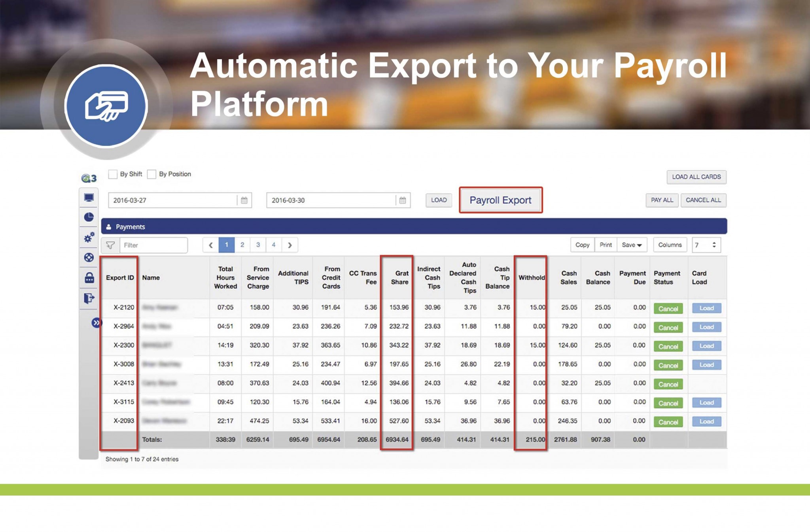Cancel payment for export ID X-2120

[668, 309]
